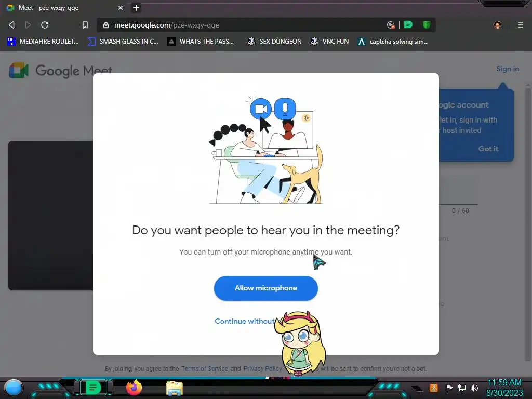Click the Star Butterfly desktop mascot

tap(301, 343)
